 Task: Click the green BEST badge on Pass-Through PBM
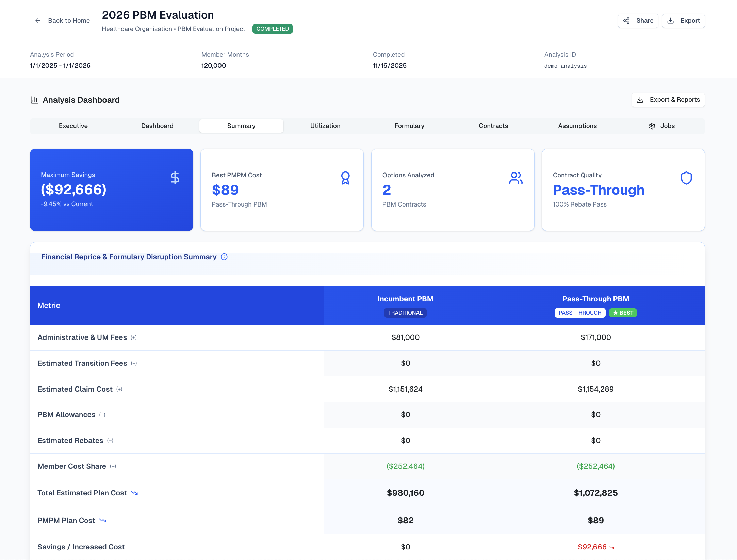pyautogui.click(x=623, y=313)
